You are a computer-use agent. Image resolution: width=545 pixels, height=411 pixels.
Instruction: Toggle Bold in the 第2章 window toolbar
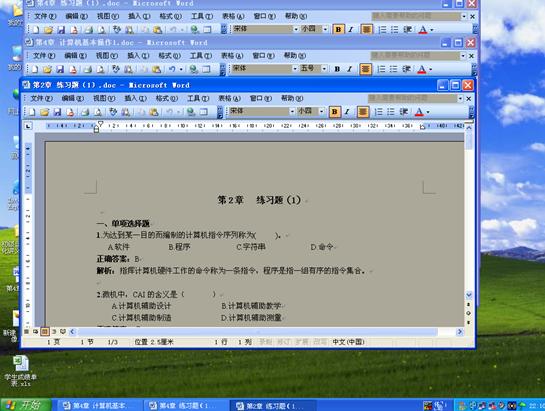tap(334, 112)
